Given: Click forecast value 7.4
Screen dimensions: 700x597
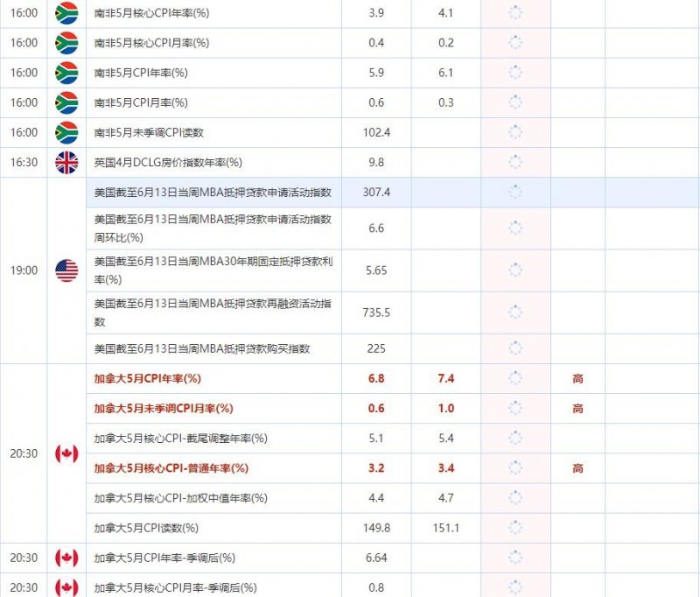Looking at the screenshot, I should tap(446, 379).
